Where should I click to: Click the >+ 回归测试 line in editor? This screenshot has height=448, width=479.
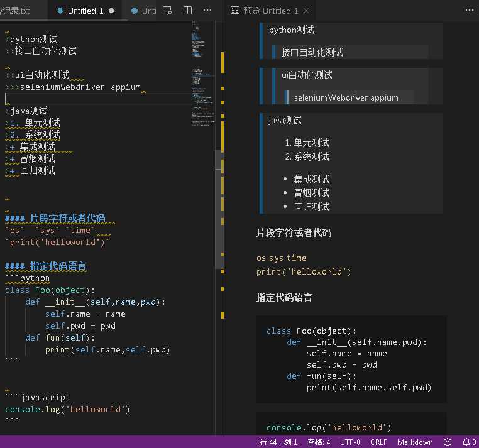30,170
